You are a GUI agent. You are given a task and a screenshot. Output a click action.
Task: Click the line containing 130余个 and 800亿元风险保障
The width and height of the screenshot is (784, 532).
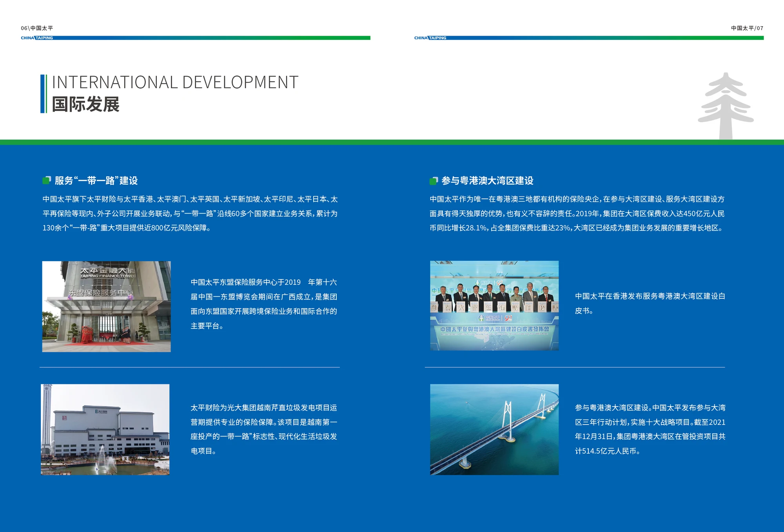(x=127, y=228)
